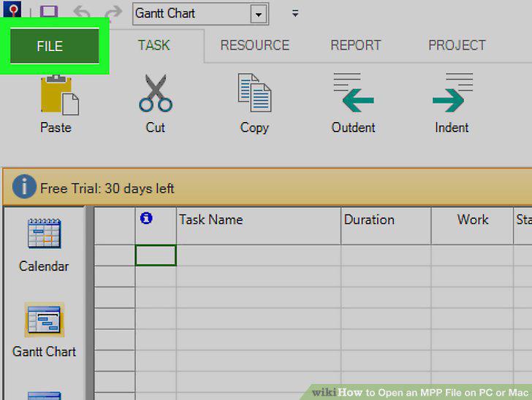Screen dimensions: 532x400
Task: Click the Free Trial info icon
Action: click(24, 186)
